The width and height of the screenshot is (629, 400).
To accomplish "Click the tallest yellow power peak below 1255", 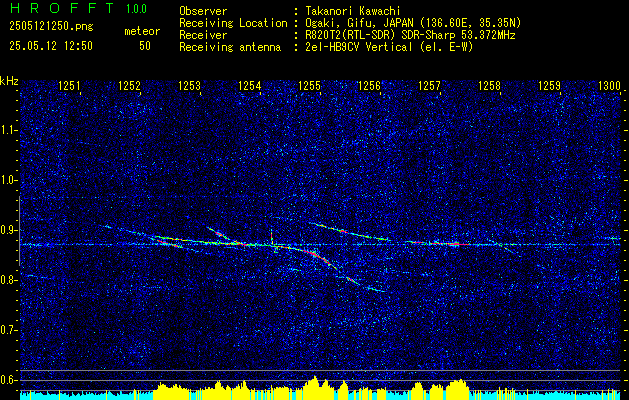I will (x=315, y=388).
